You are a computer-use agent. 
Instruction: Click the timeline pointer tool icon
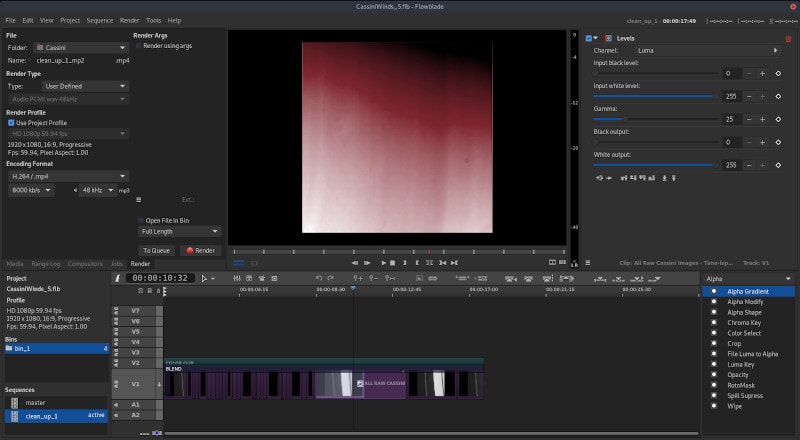tap(203, 278)
